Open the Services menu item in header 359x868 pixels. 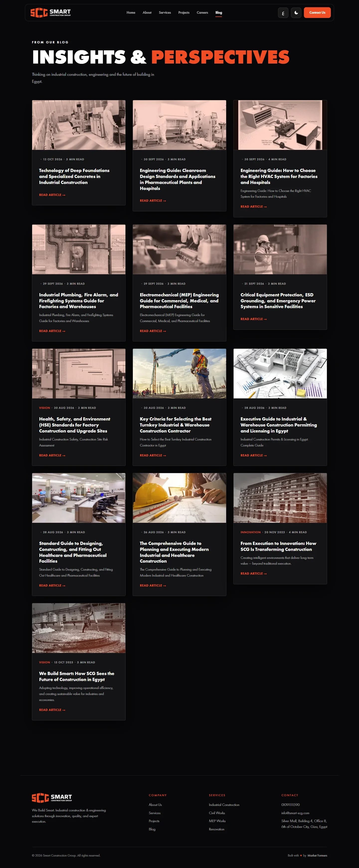pyautogui.click(x=165, y=13)
